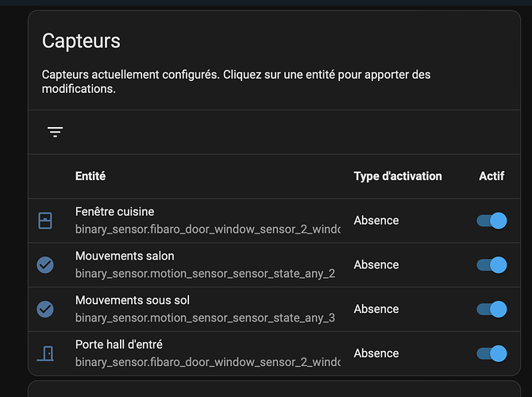Open the sensor filter icon
This screenshot has height=397, width=532.
click(x=55, y=132)
